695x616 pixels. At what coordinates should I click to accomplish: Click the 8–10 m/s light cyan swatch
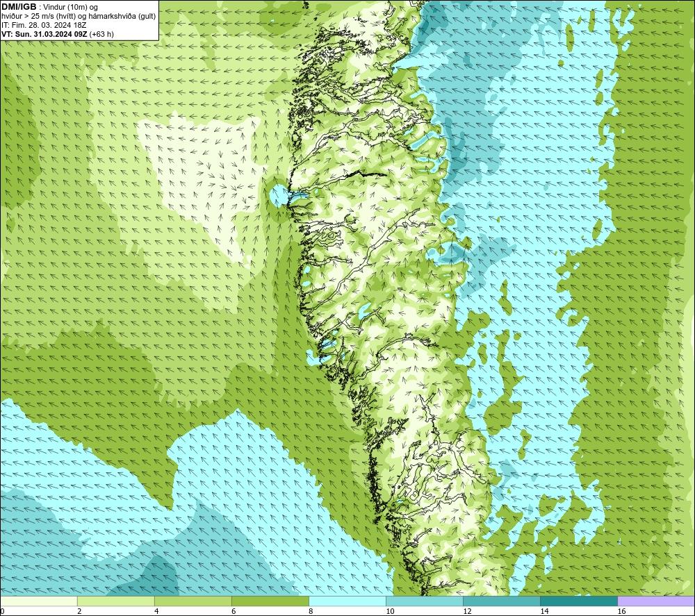[x=347, y=601]
